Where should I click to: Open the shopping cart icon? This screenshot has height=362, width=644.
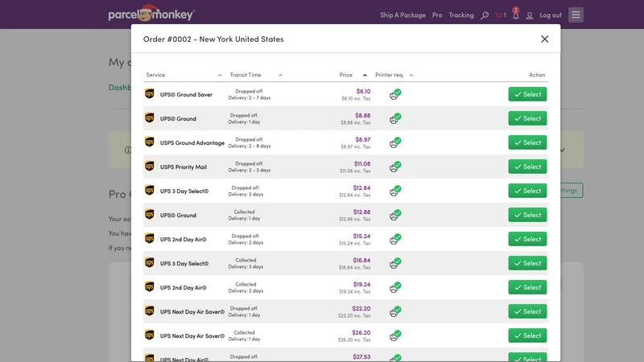[500, 15]
